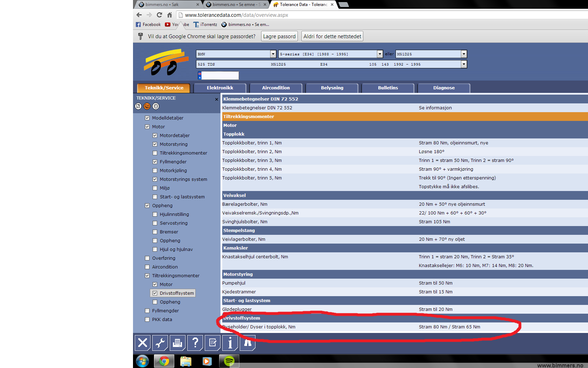The height and width of the screenshot is (368, 588).
Task: Close the TEKNIKK/SERVICE sidebar panel
Action: 216,100
